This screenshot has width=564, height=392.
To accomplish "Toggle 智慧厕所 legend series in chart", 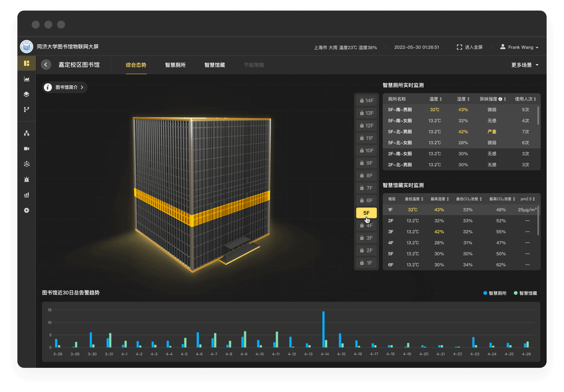I will point(495,293).
